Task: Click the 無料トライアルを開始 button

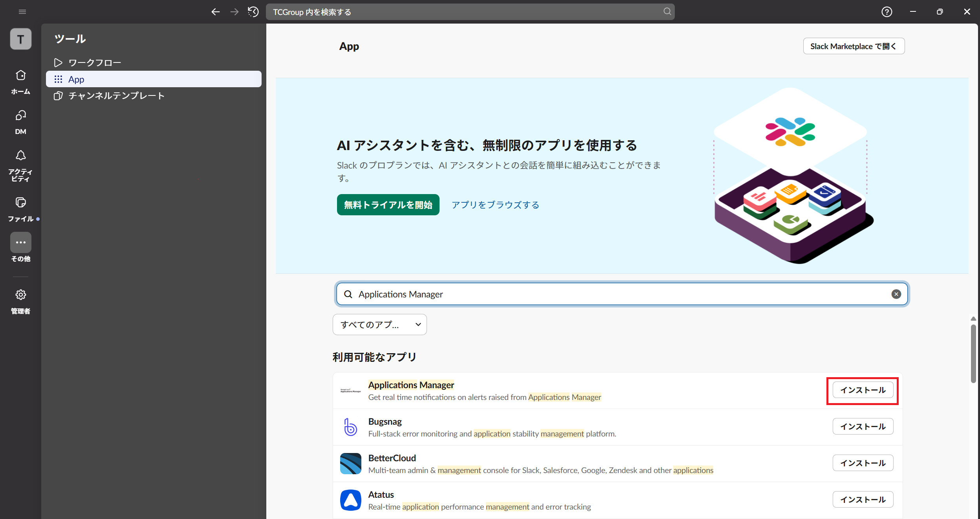Action: pos(388,205)
